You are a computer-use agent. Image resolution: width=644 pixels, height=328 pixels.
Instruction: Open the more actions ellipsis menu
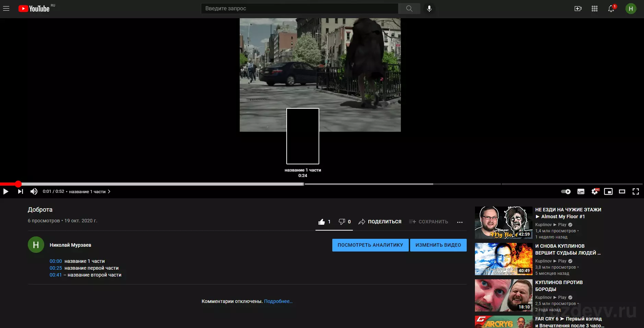pos(460,222)
